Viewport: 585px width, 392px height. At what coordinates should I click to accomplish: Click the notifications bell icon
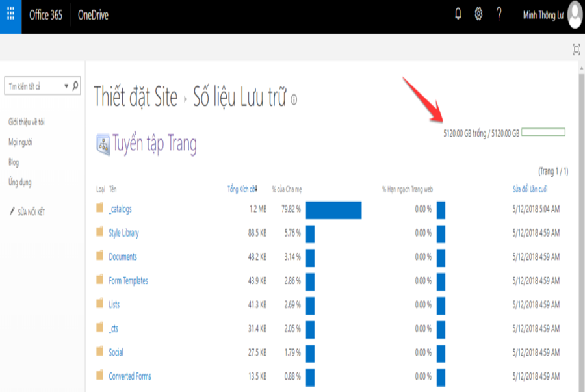click(458, 14)
